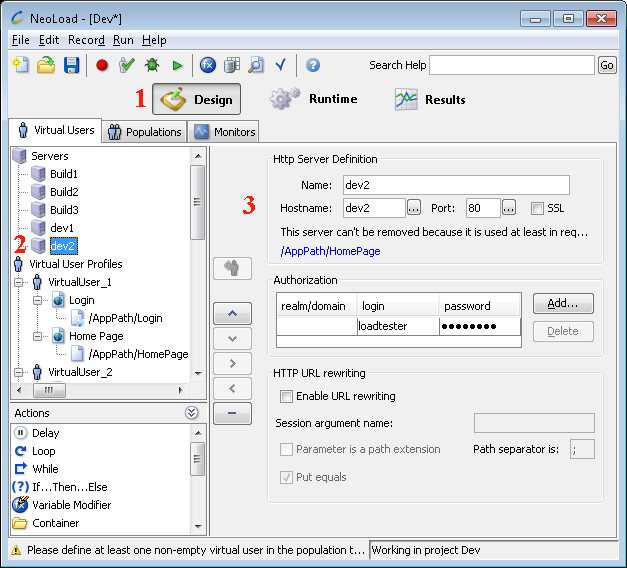The image size is (627, 568).
Task: Open the Record menu
Action: coord(85,40)
